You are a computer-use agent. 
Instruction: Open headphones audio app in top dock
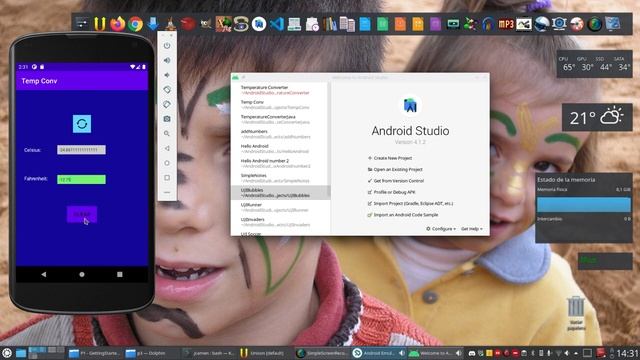tap(488, 24)
